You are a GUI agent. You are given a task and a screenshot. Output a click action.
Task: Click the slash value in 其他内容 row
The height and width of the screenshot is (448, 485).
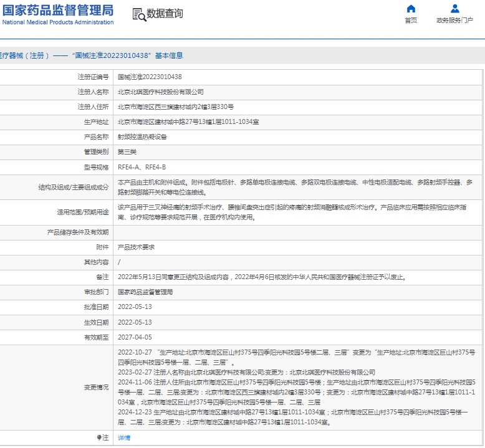coord(119,262)
